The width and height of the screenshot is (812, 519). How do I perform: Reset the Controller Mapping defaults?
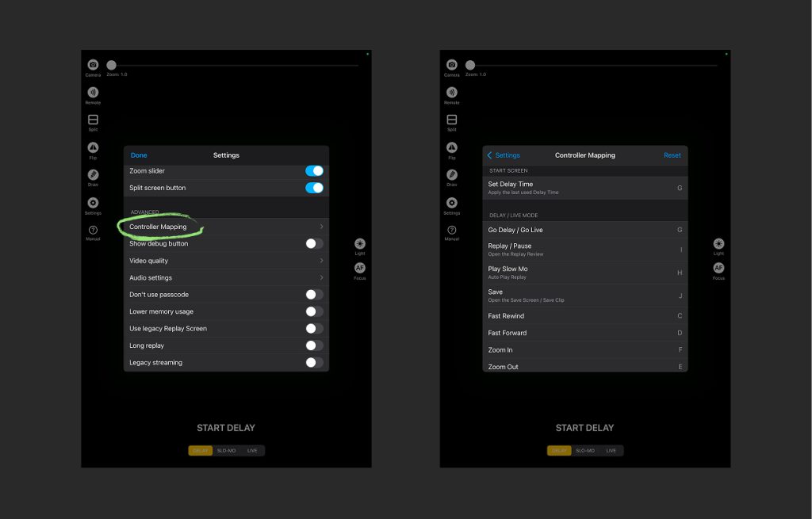pos(672,155)
